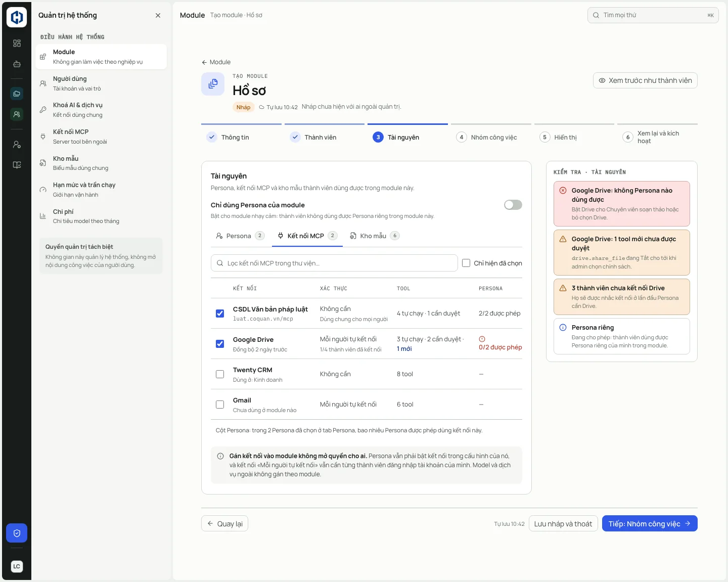Open the book icon in the left rail

click(17, 165)
